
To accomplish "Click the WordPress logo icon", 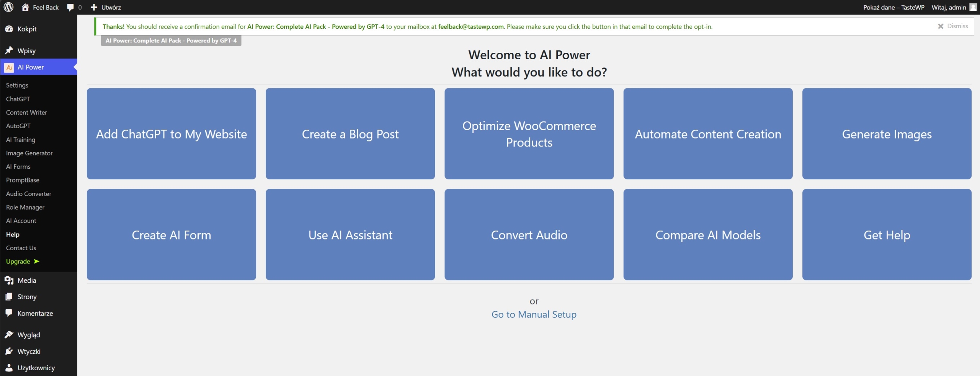I will coord(8,7).
